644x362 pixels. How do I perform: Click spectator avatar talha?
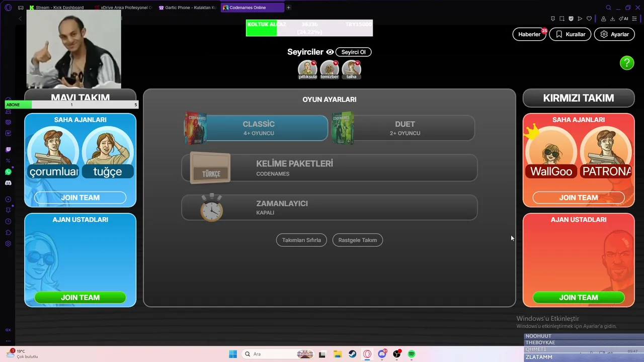coord(352,70)
